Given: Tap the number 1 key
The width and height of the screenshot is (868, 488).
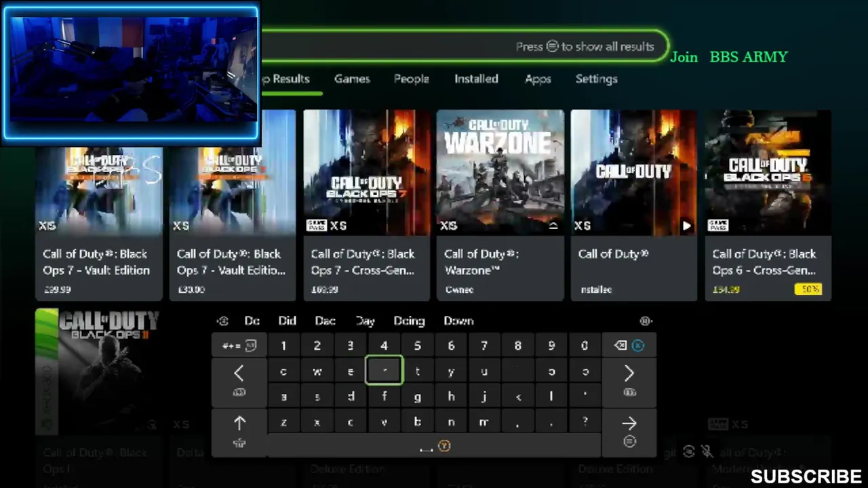Looking at the screenshot, I should [283, 346].
